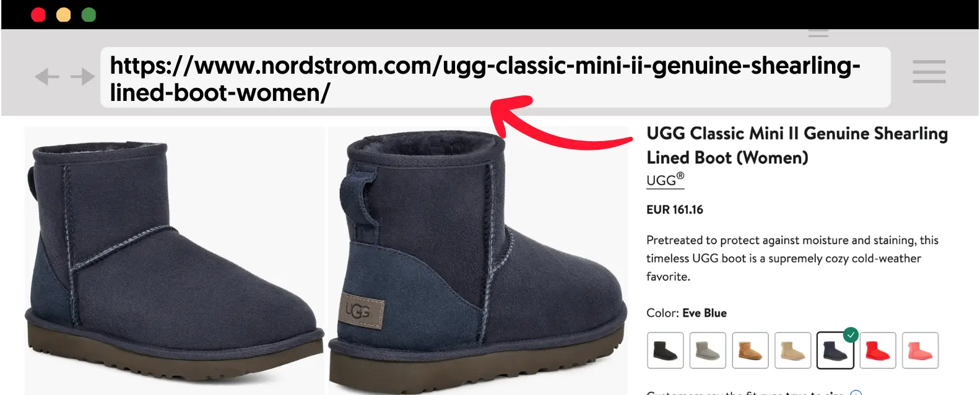
Task: Focus the nordstrom.com URL address bar
Action: 495,77
